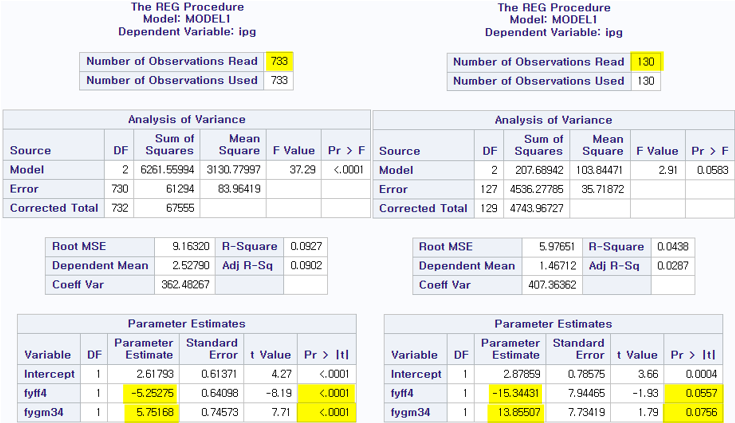The height and width of the screenshot is (423, 735).
Task: Click Intercept estimate 2.87859
Action: [x=522, y=374]
